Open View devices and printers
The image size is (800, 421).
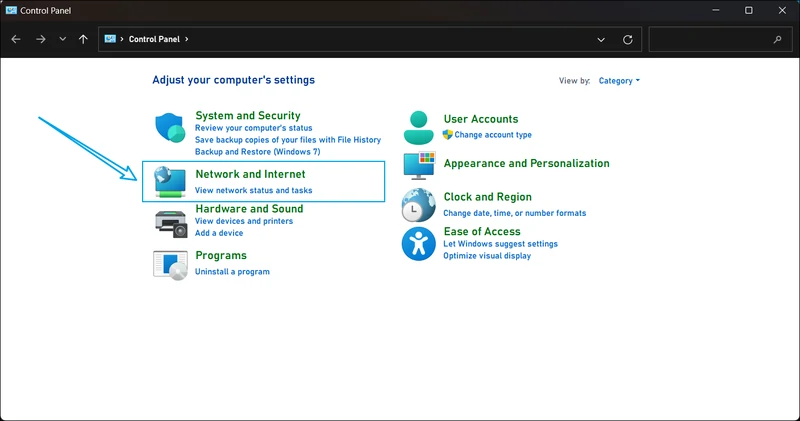coord(244,221)
